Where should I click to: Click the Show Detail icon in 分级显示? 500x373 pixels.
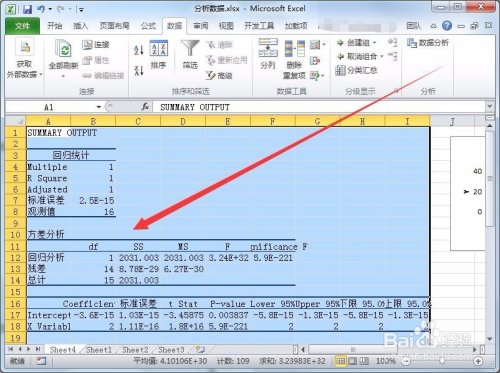pyautogui.click(x=393, y=42)
